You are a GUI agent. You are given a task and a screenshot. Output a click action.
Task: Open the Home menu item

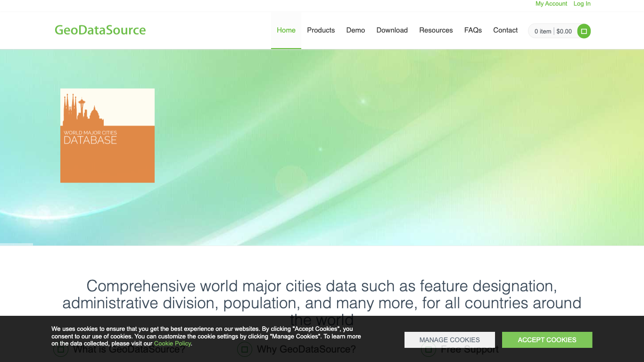[286, 30]
